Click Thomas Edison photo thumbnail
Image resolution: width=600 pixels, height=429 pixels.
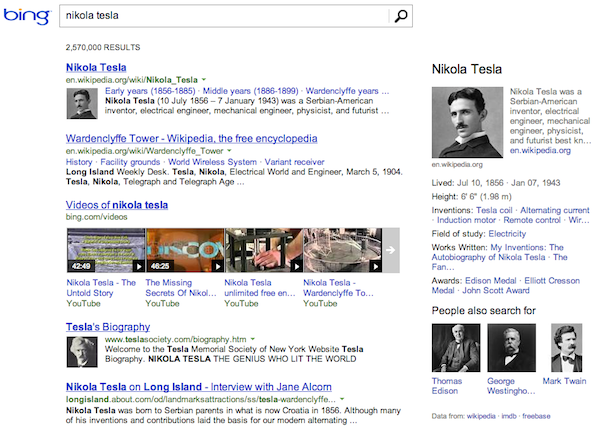[x=456, y=348]
